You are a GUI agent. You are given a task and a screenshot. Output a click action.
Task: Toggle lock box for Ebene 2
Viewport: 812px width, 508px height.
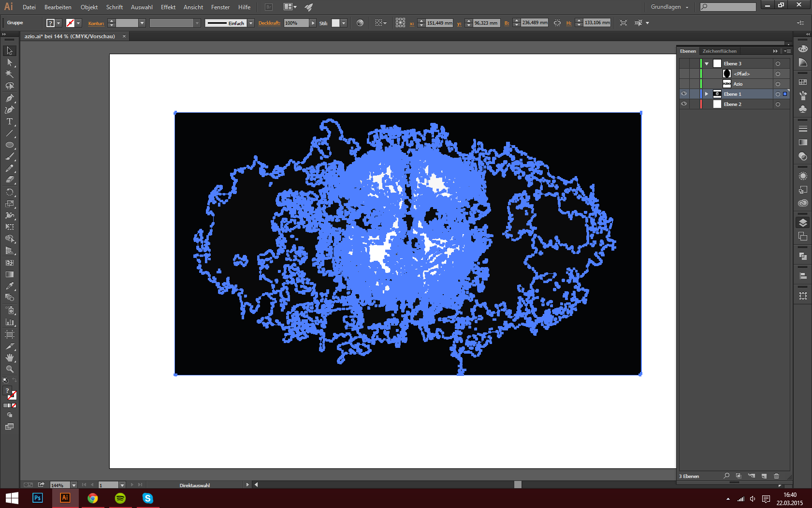tap(695, 104)
